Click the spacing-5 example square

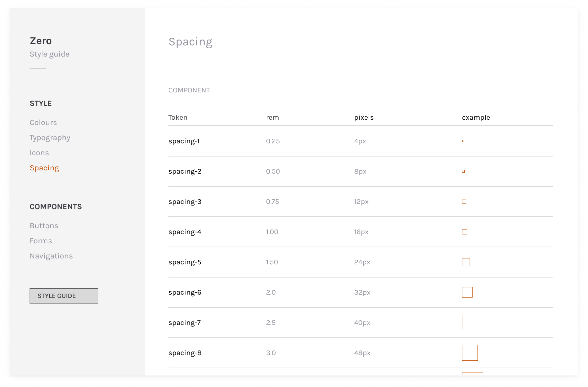tap(466, 262)
